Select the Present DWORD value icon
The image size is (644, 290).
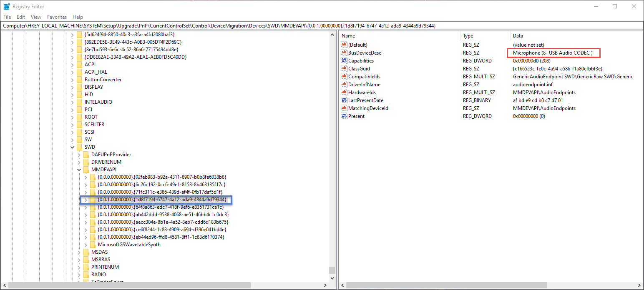(344, 116)
